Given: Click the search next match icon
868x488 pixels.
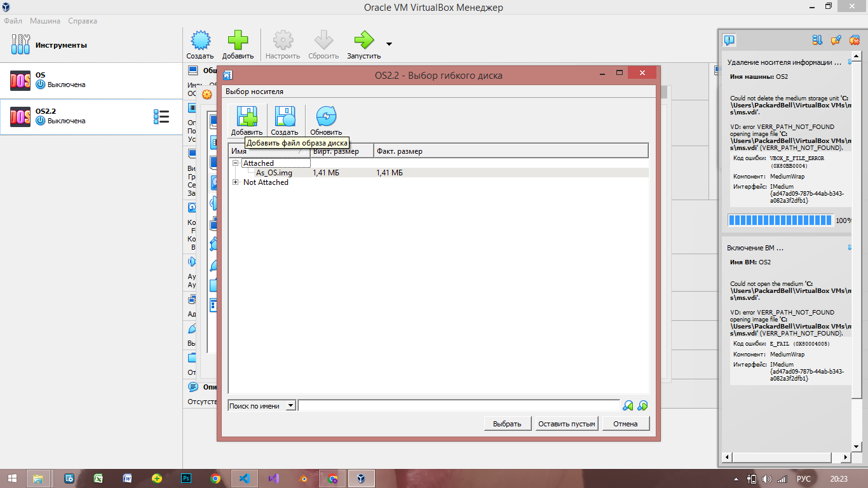Looking at the screenshot, I should (642, 405).
